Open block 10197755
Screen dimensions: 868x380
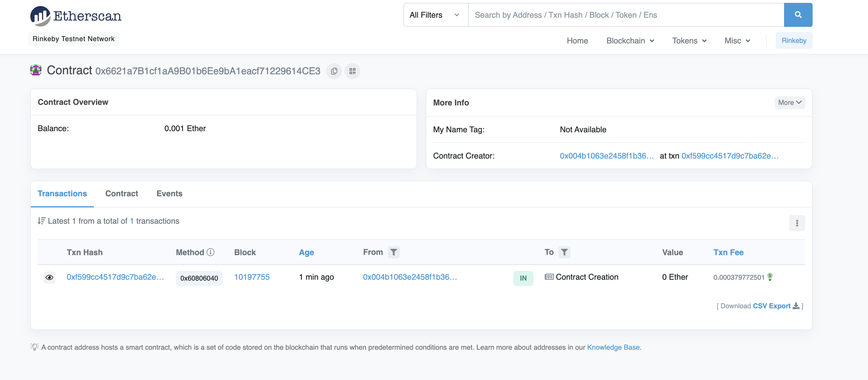(x=252, y=277)
